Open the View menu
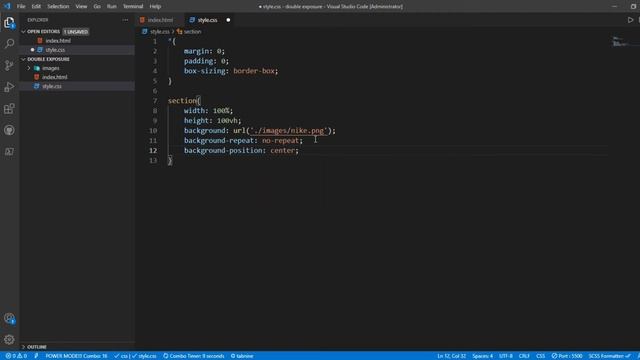Viewport: 640px width, 360px height. [x=81, y=7]
